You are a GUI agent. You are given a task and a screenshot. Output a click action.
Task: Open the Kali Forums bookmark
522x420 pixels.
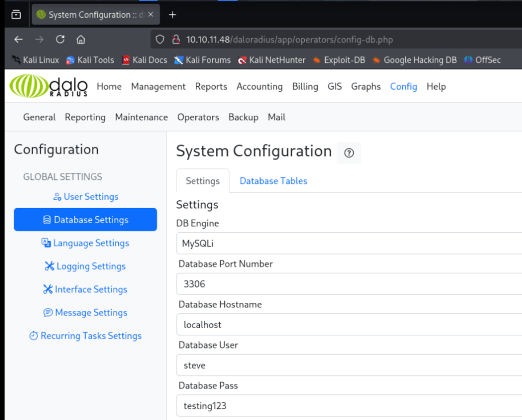click(x=202, y=60)
